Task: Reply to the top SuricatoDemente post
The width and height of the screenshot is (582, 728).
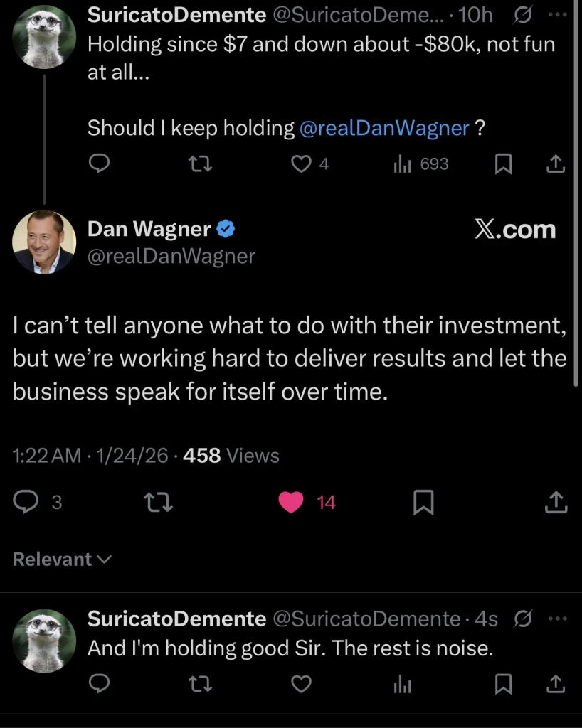Action: pos(98,164)
